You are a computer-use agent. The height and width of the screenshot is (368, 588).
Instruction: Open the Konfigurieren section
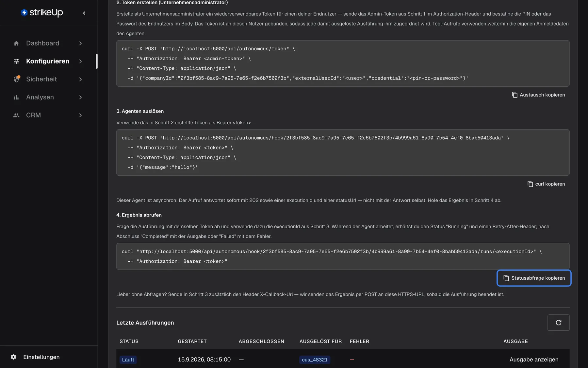click(x=48, y=61)
